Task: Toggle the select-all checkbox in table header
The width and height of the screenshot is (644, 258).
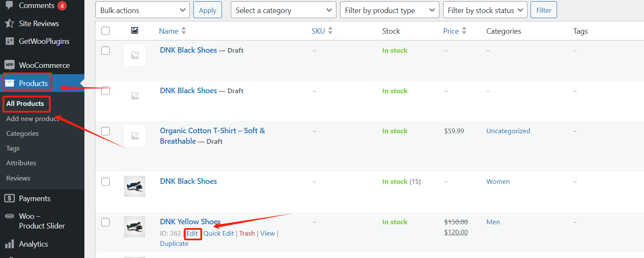Action: click(106, 31)
